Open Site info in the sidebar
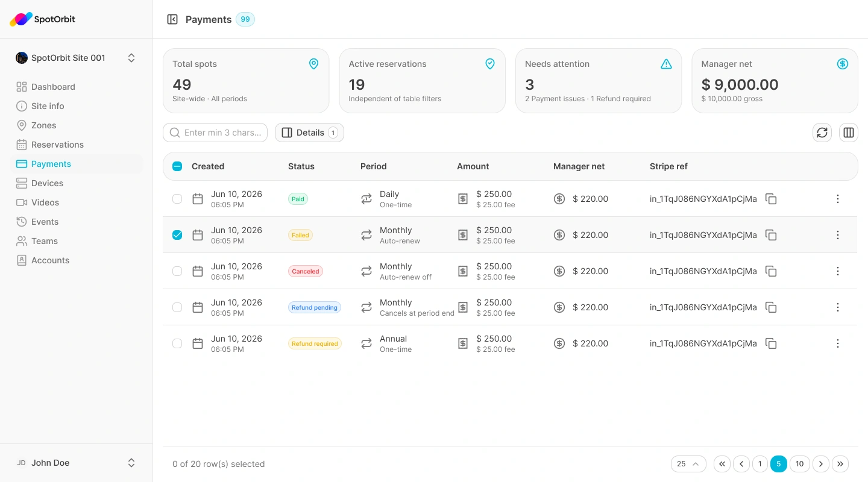The width and height of the screenshot is (868, 482). click(x=76, y=106)
